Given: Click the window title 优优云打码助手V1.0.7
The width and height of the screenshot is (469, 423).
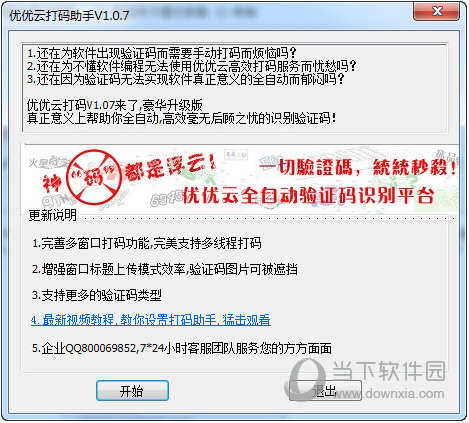Looking at the screenshot, I should coord(69,16).
